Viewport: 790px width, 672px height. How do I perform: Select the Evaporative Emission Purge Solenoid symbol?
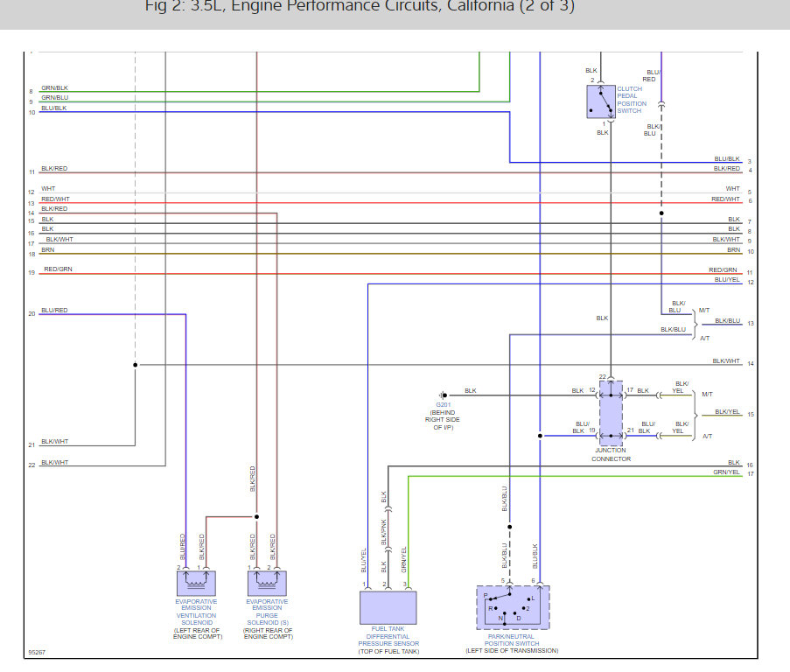(267, 584)
